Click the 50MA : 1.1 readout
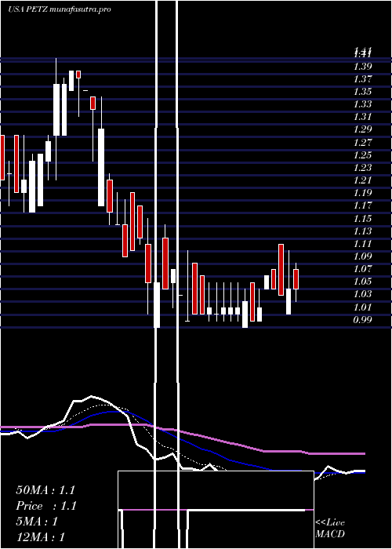 [x=45, y=490]
